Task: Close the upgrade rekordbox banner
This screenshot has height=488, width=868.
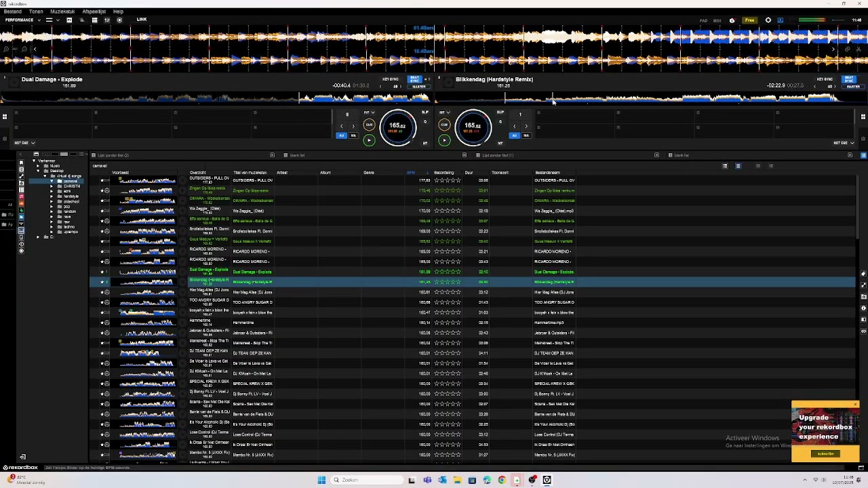Action: click(856, 405)
